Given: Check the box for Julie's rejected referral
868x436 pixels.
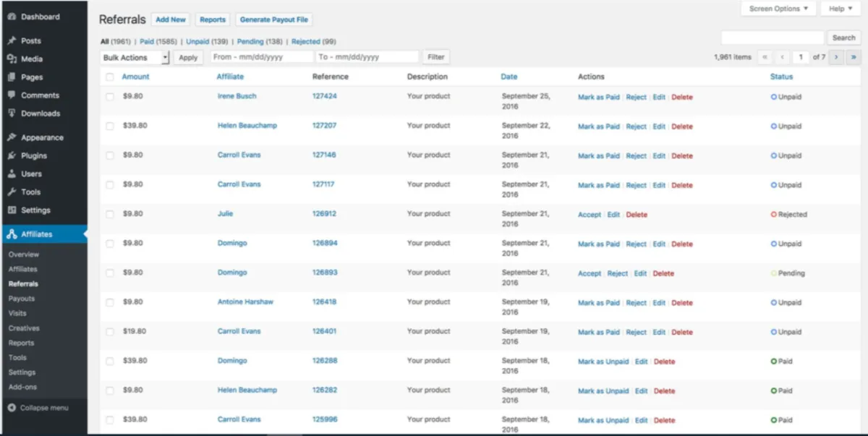Looking at the screenshot, I should pos(110,214).
